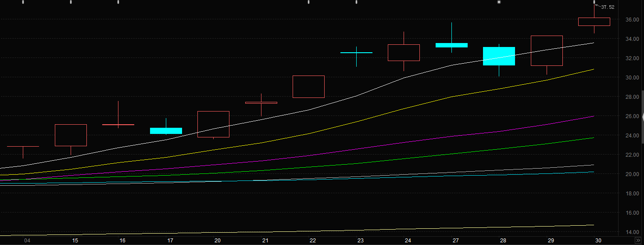644x245 pixels.
Task: Click the info marker above the 04 candle
Action: click(x=23, y=2)
